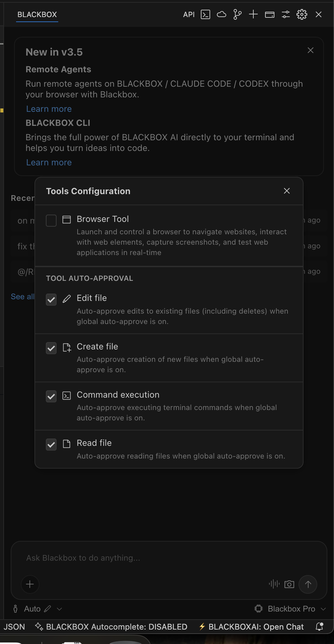Click the wallet/billing card icon

pos(270,14)
